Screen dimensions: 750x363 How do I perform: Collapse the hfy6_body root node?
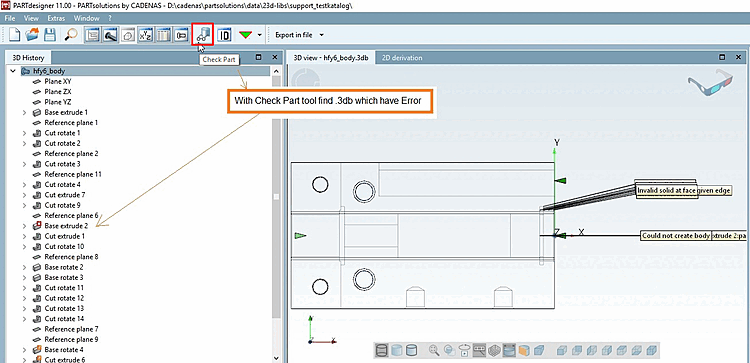(13, 71)
